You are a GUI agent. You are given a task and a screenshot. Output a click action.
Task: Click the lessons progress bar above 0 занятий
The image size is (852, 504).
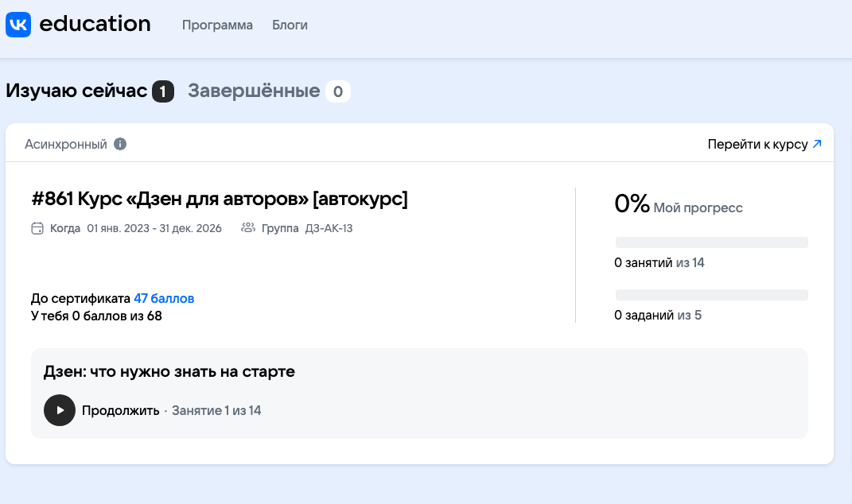tap(712, 242)
